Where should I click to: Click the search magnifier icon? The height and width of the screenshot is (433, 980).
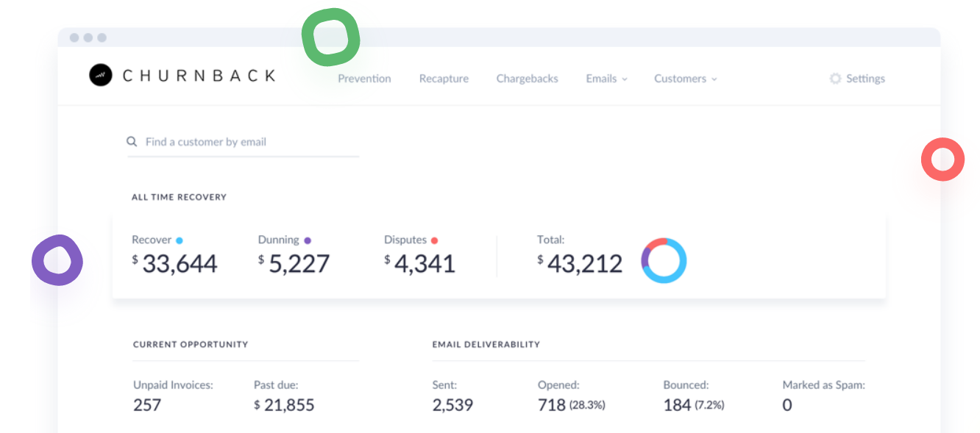point(132,142)
